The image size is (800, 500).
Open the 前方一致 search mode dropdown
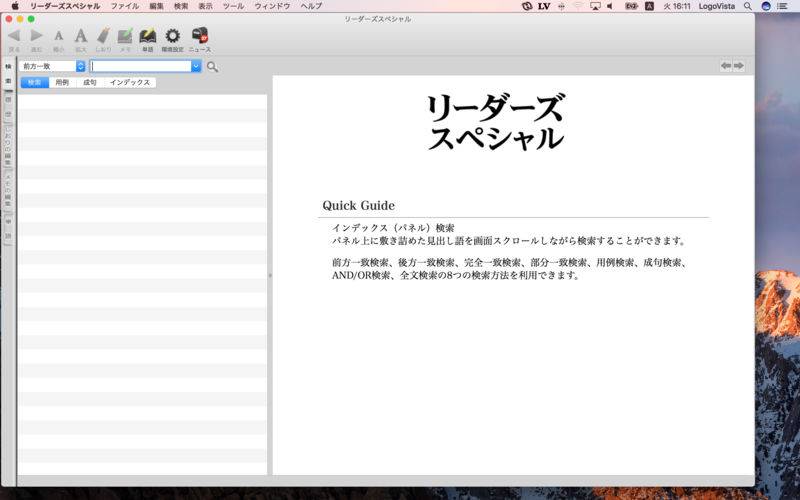(52, 66)
